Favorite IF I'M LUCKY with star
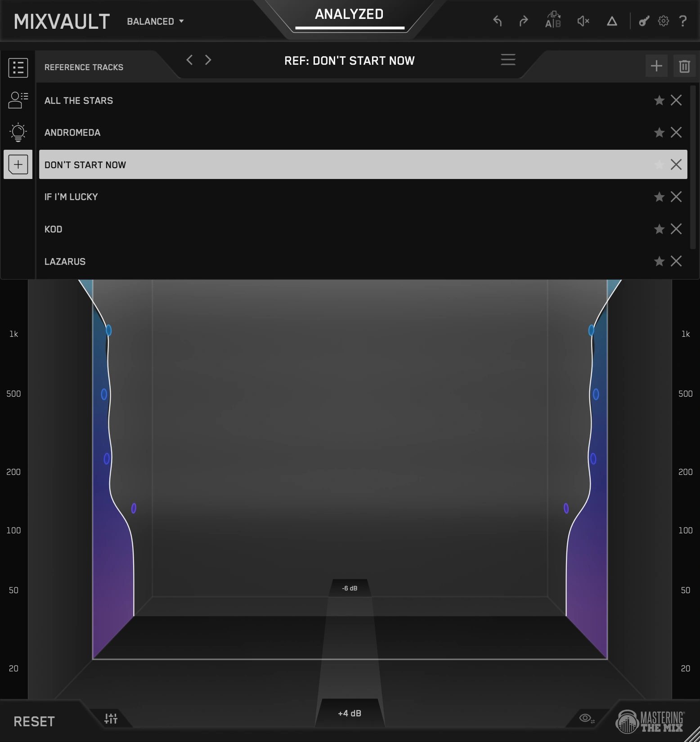Image resolution: width=700 pixels, height=742 pixels. click(x=659, y=197)
